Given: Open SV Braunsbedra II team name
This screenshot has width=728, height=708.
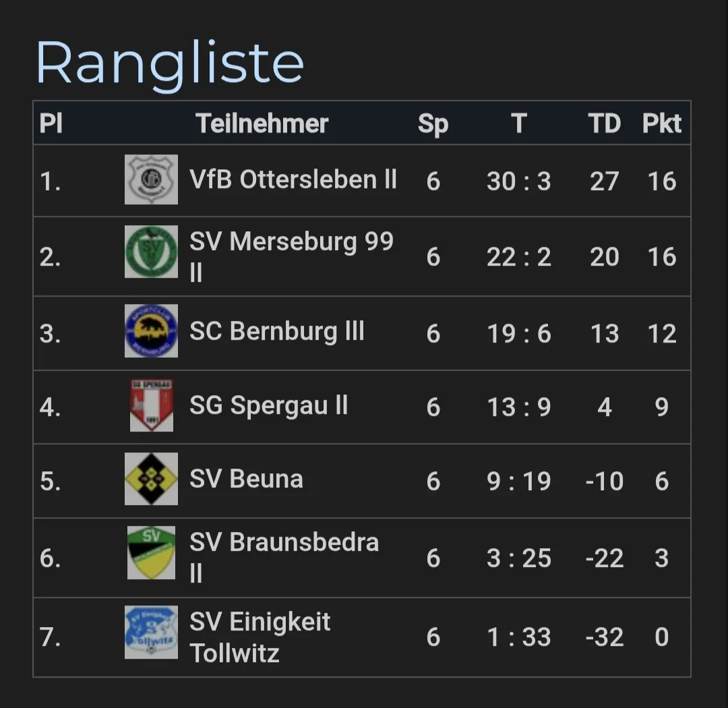Looking at the screenshot, I should pyautogui.click(x=284, y=543).
